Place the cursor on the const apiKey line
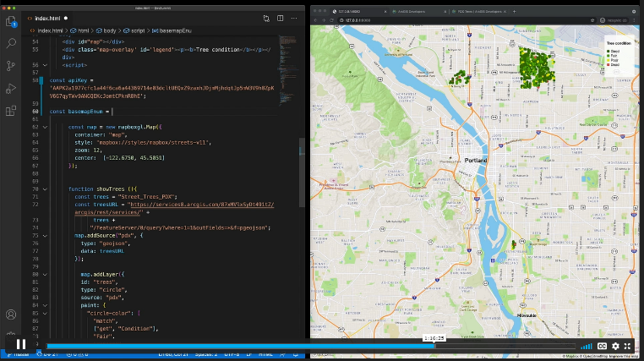Viewport: 644px width, 361px height. [x=72, y=80]
